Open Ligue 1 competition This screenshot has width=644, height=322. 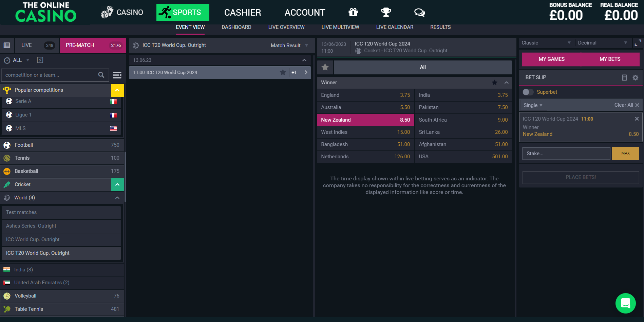coord(61,115)
